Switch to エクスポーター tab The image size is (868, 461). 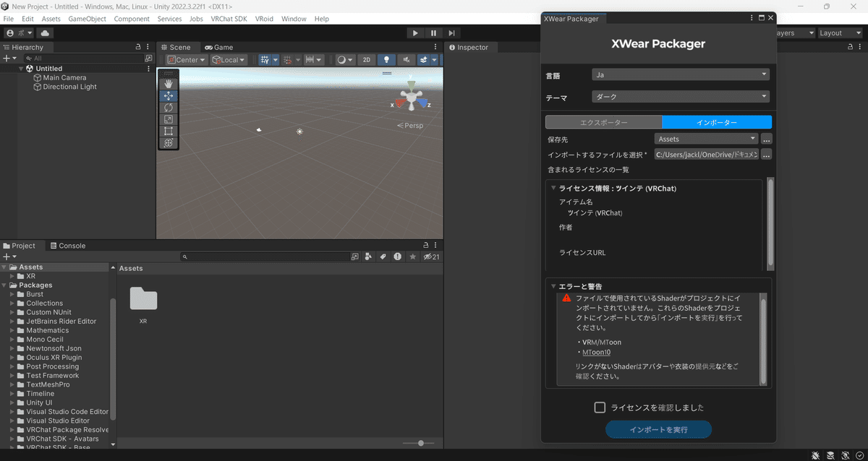603,122
